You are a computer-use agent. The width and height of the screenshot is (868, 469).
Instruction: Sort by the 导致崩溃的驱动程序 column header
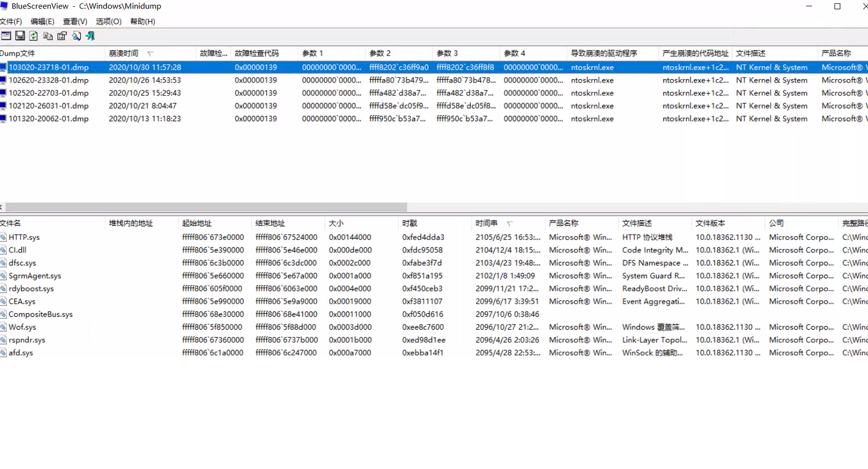point(613,53)
